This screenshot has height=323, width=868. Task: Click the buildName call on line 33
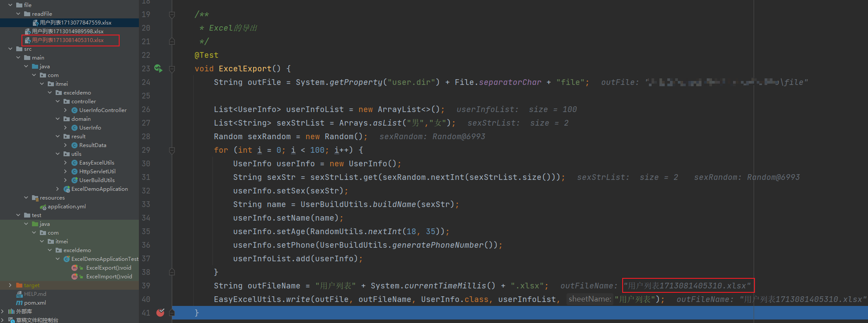point(394,204)
